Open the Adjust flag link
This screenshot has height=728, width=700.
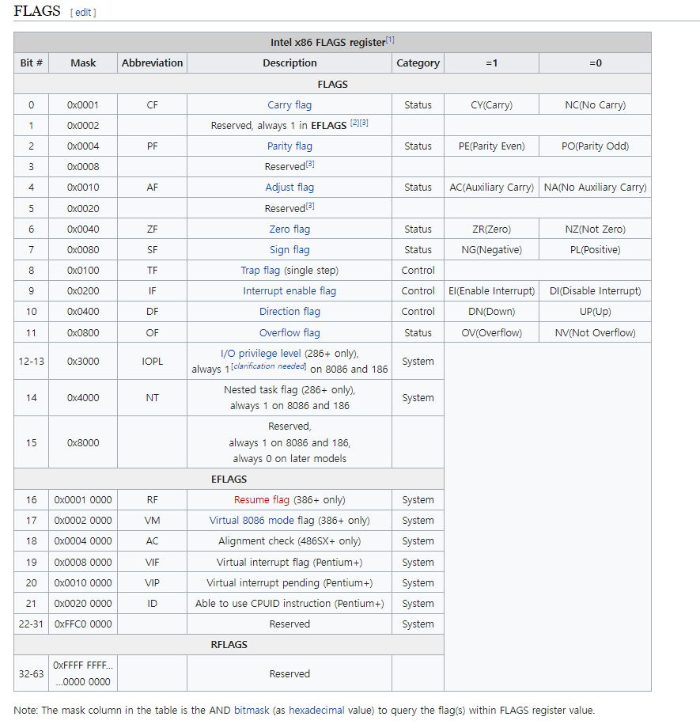point(289,187)
